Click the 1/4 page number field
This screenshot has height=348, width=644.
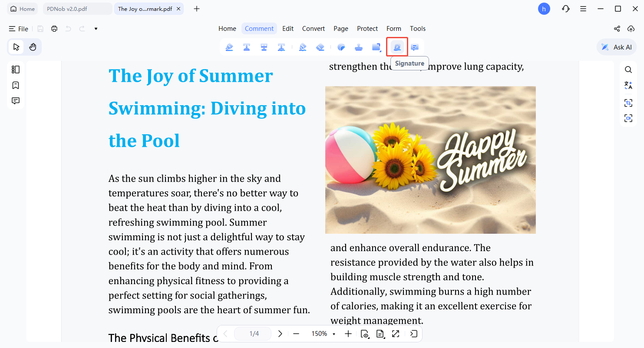(254, 334)
